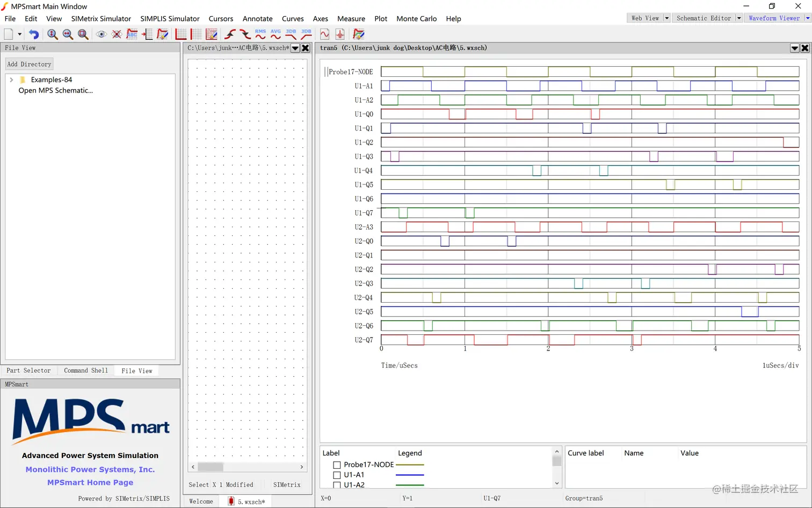Switch to the Command Shell tab

[x=86, y=371]
